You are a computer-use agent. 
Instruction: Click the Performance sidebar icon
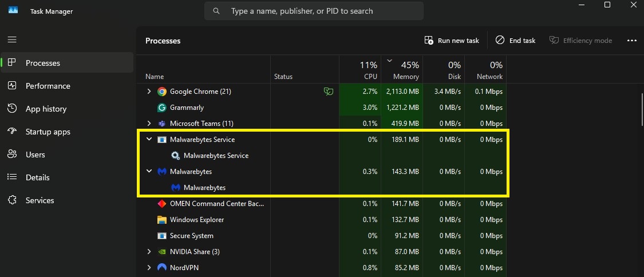(x=12, y=86)
